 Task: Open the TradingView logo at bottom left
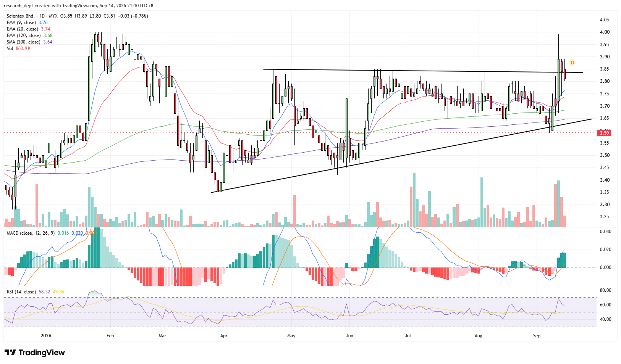point(35,353)
